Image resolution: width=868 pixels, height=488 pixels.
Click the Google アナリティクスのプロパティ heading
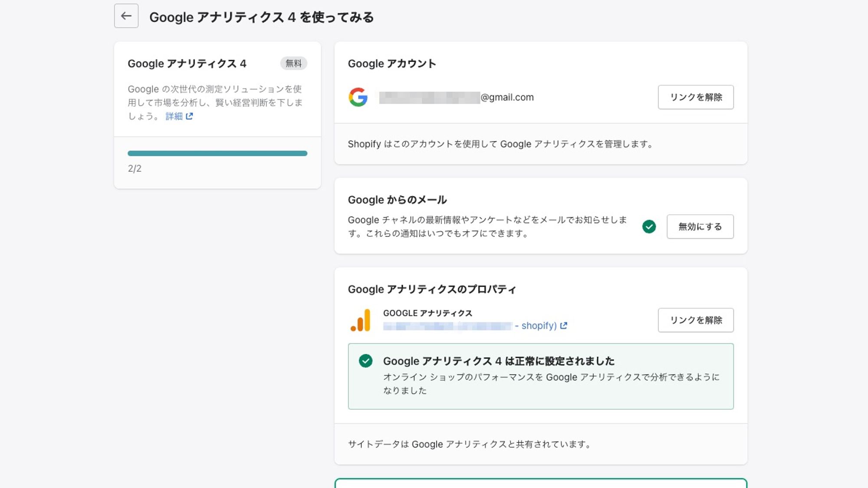coord(432,289)
